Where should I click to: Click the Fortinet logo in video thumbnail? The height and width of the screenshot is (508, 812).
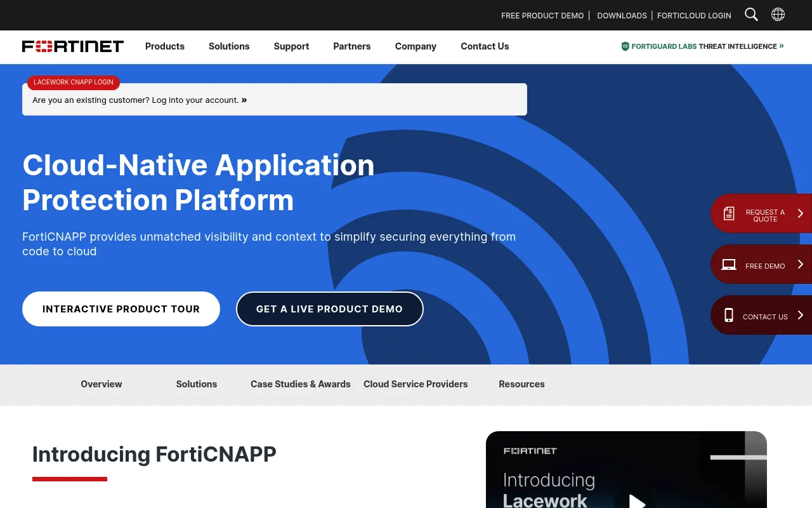click(x=530, y=451)
